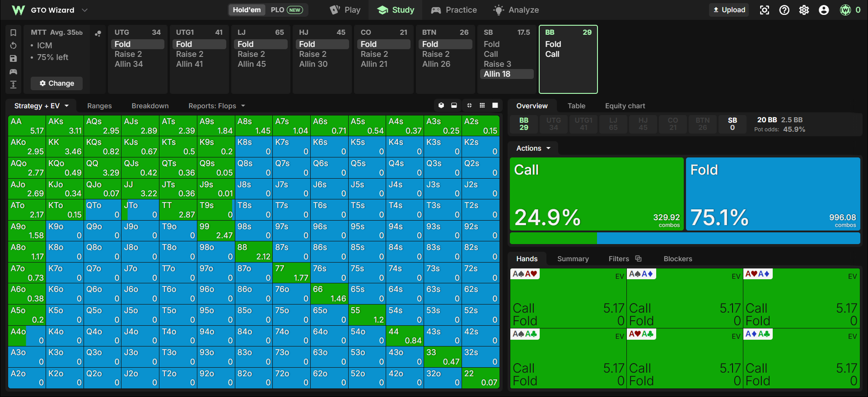868x397 pixels.
Task: Click the reset/undo circular arrow icon
Action: tap(14, 46)
